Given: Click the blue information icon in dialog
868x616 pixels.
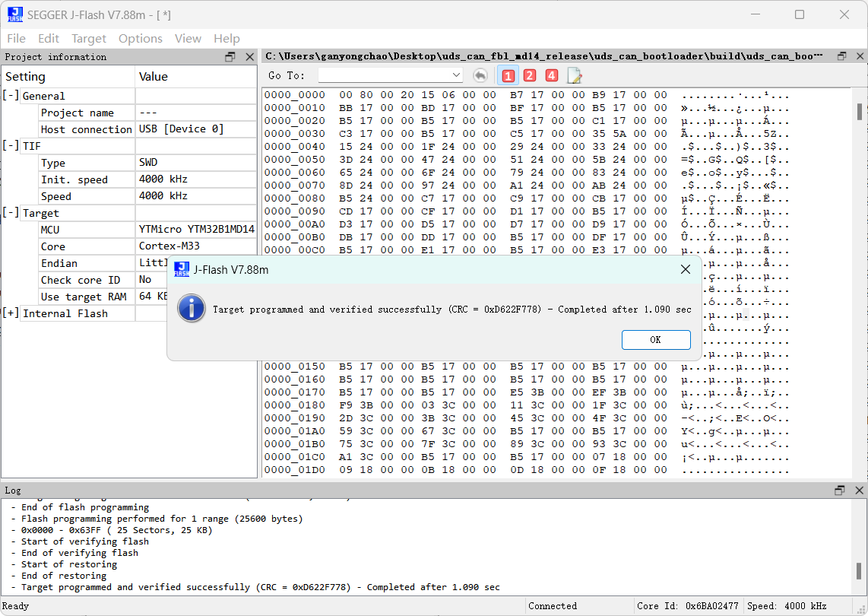Looking at the screenshot, I should tap(192, 309).
